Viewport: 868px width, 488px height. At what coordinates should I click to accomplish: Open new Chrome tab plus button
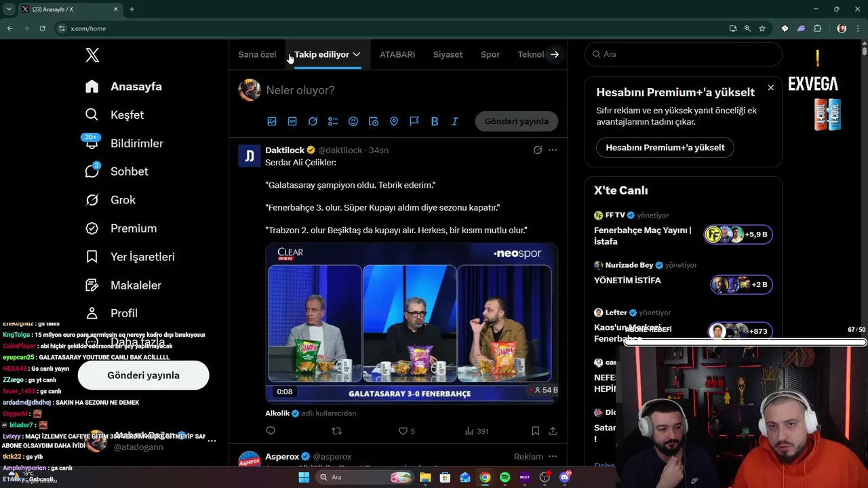(x=132, y=9)
